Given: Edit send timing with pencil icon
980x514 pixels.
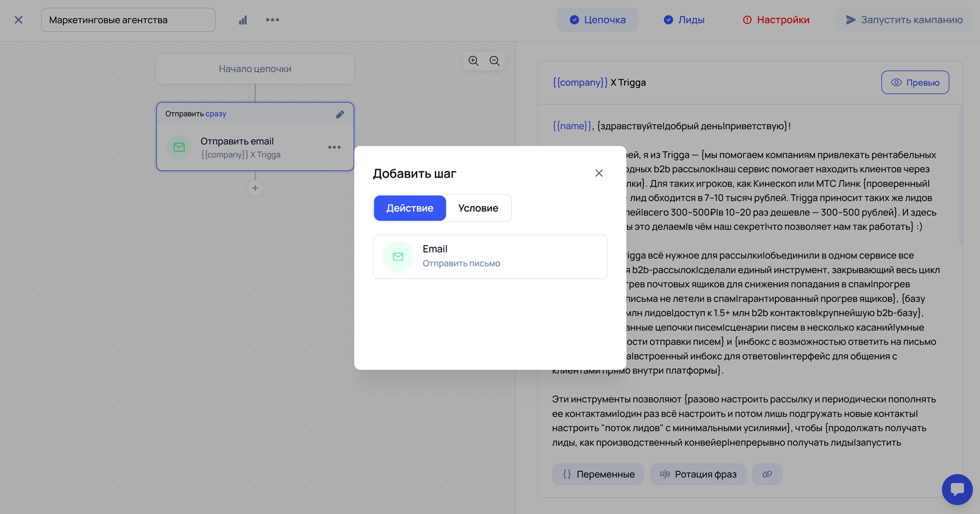Looking at the screenshot, I should click(x=340, y=114).
